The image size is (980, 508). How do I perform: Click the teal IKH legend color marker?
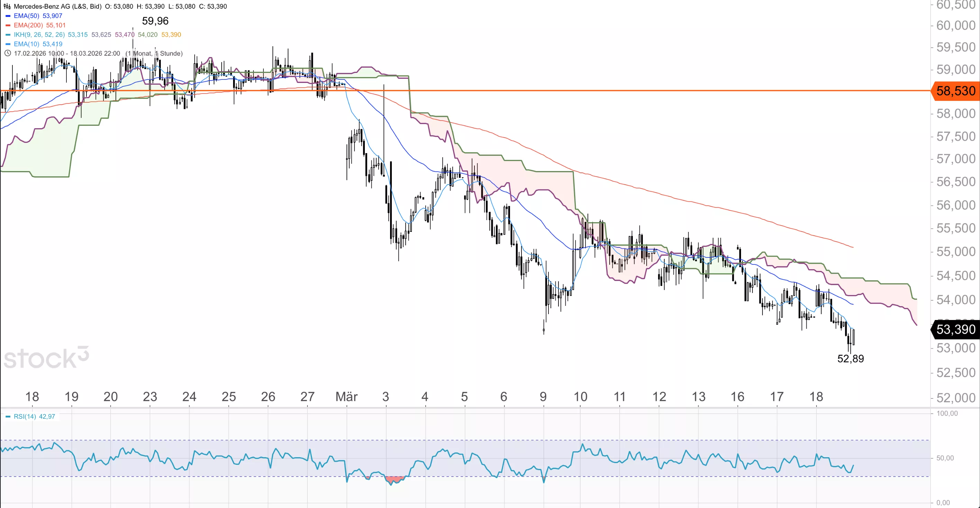(8, 35)
